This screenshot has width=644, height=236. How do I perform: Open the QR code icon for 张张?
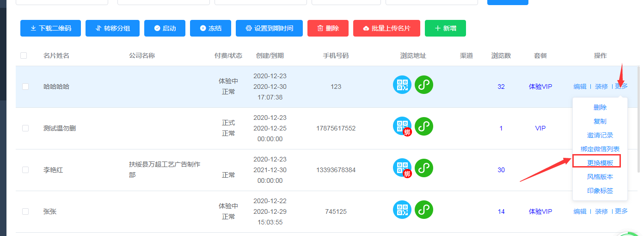pyautogui.click(x=402, y=210)
